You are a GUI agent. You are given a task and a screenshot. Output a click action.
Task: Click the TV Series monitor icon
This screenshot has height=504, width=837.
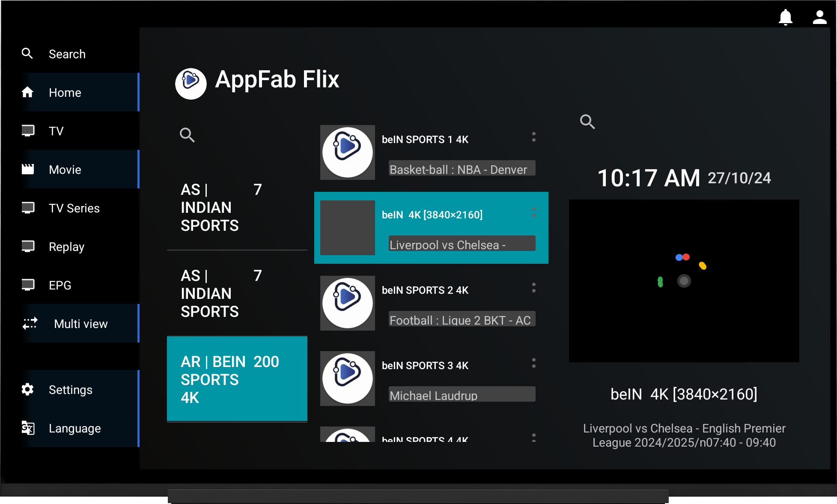(x=28, y=208)
